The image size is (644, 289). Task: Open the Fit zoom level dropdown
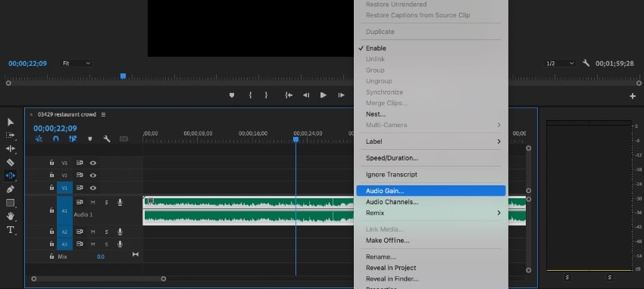pyautogui.click(x=76, y=64)
